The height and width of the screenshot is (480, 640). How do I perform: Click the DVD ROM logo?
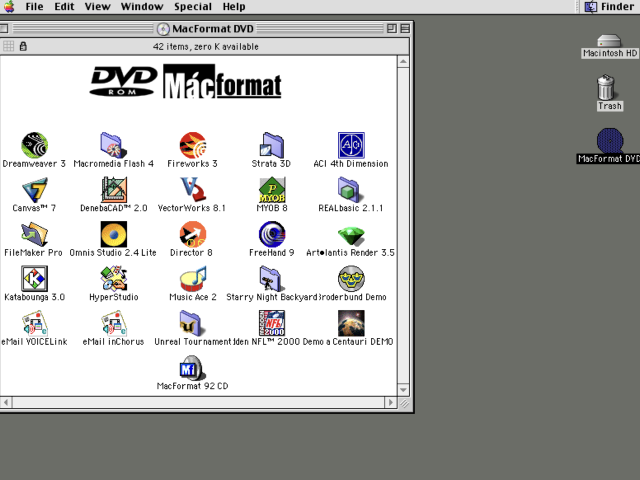click(x=123, y=81)
